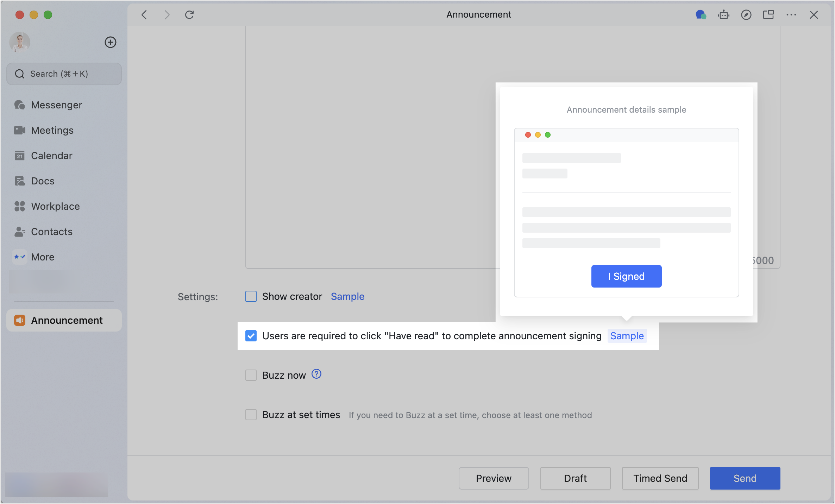This screenshot has height=504, width=835.
Task: Uncheck the "Have read" signing requirement checkbox
Action: pos(251,336)
